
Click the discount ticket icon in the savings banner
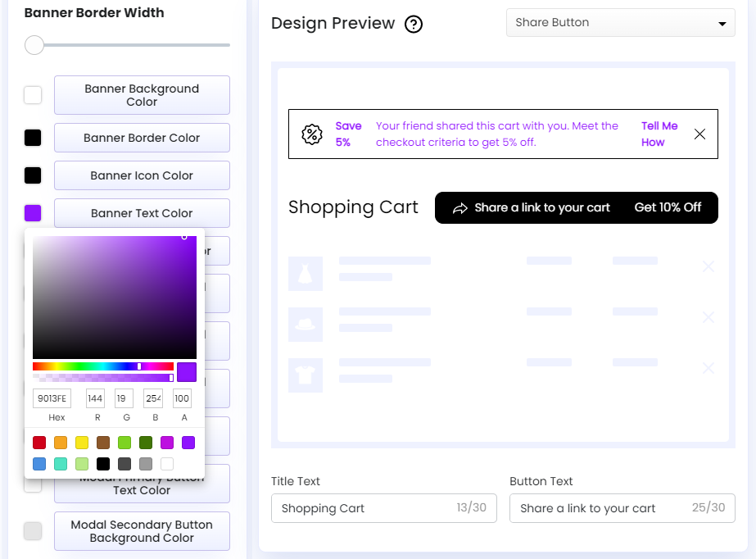click(x=312, y=133)
